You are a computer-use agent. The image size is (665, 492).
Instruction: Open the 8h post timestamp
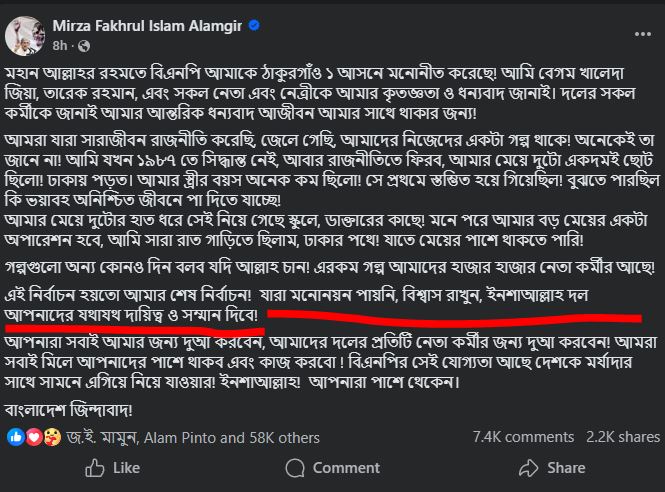coord(58,45)
